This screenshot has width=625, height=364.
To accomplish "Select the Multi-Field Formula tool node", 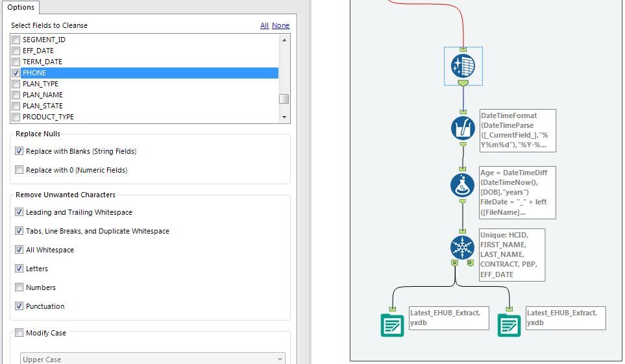I will [463, 128].
